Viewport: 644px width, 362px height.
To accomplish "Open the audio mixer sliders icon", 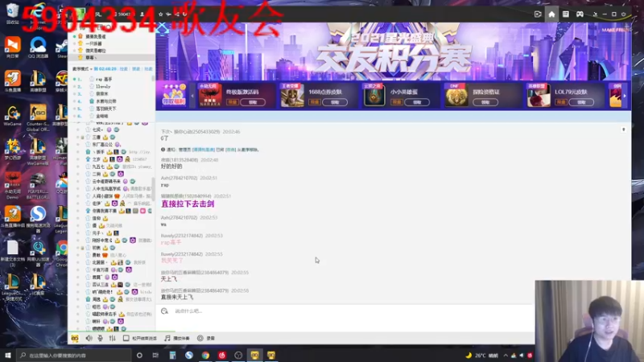I will (112, 338).
